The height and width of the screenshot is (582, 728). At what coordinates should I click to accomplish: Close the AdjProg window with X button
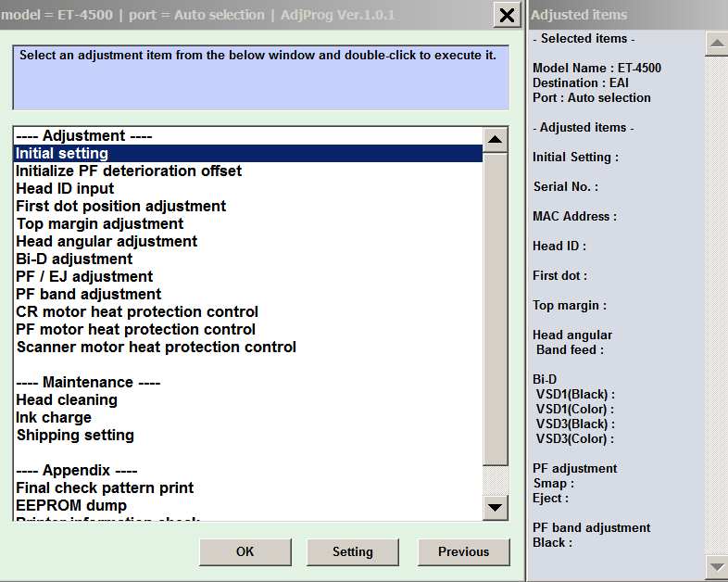pos(507,16)
